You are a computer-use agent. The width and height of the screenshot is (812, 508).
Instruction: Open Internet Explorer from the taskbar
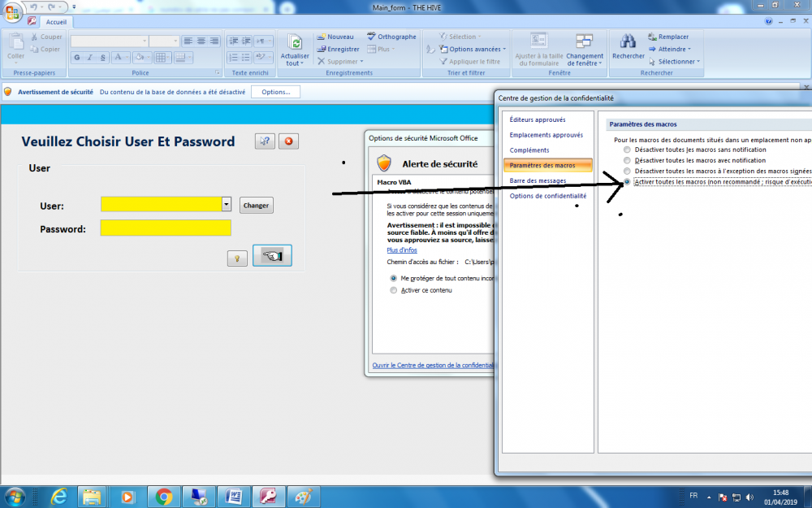58,497
